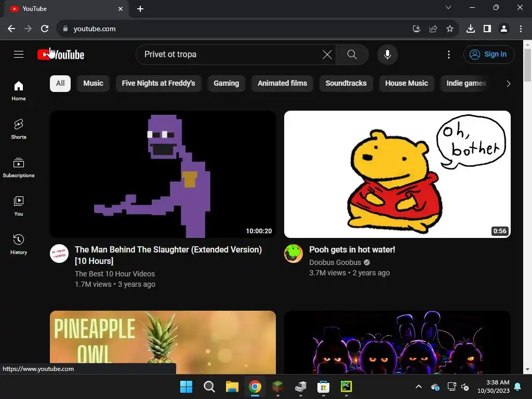Start voice search with the microphone
The width and height of the screenshot is (532, 399).
pos(388,54)
